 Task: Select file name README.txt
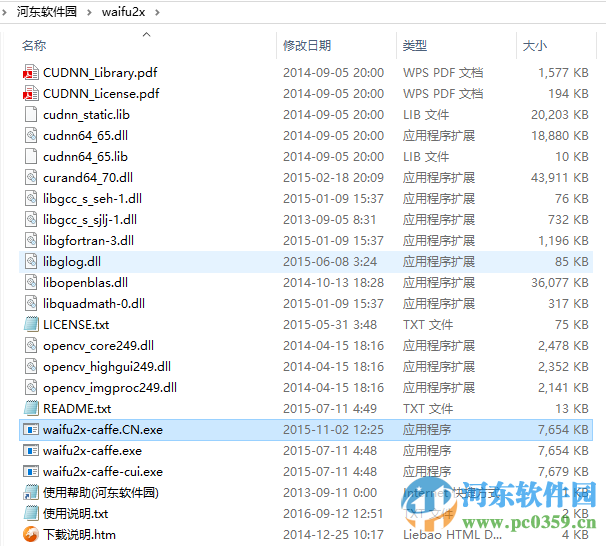coord(77,409)
